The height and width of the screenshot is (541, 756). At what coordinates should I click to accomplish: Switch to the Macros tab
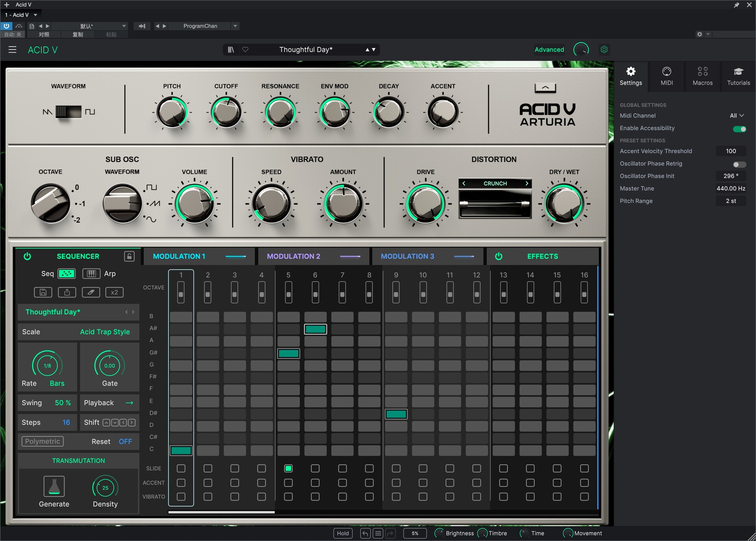(702, 76)
